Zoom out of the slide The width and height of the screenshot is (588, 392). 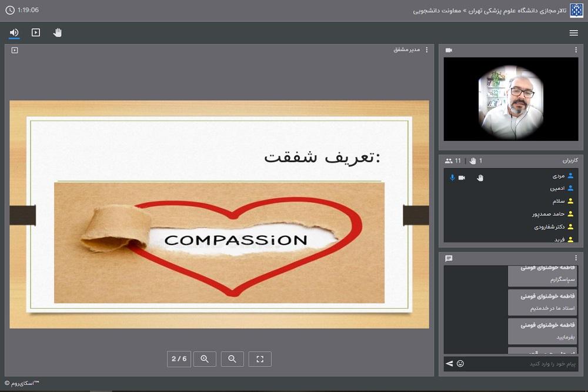232,359
